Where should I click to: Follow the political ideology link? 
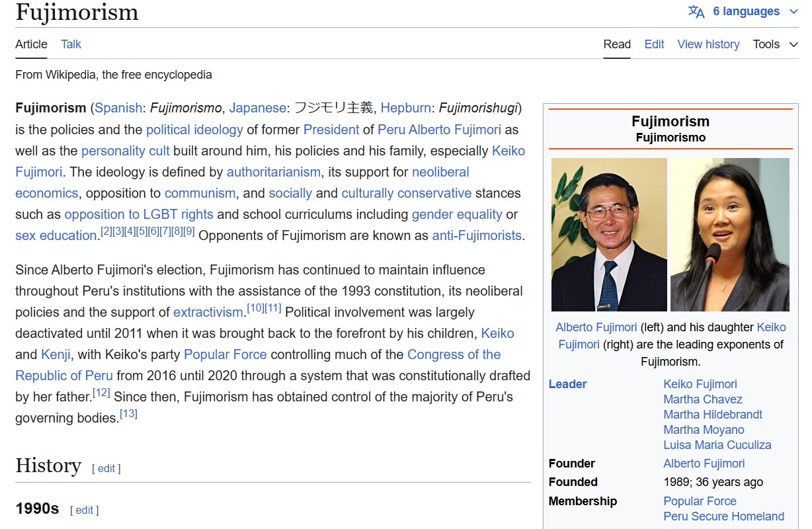pos(194,130)
